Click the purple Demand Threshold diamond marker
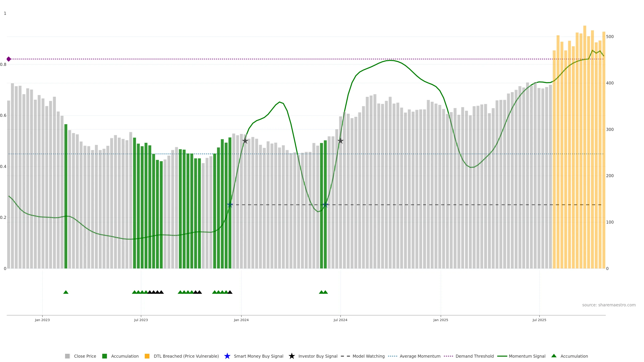Screen dimensions: 644x362 9,59
